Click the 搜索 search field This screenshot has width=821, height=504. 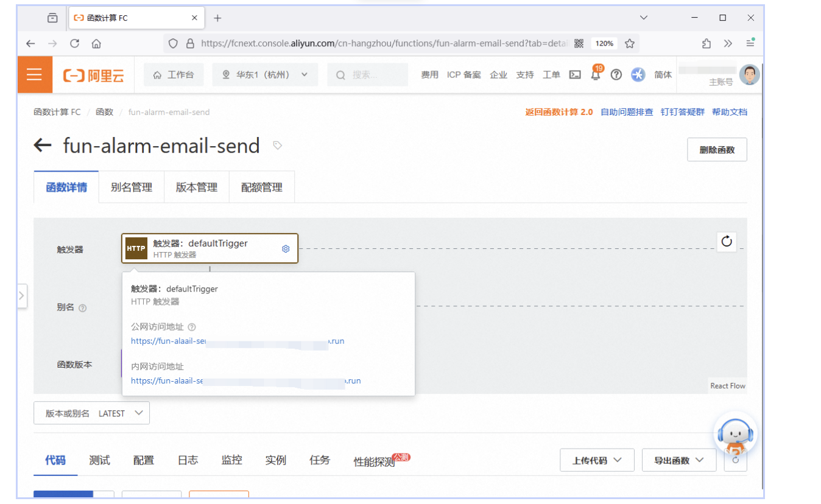click(x=368, y=75)
